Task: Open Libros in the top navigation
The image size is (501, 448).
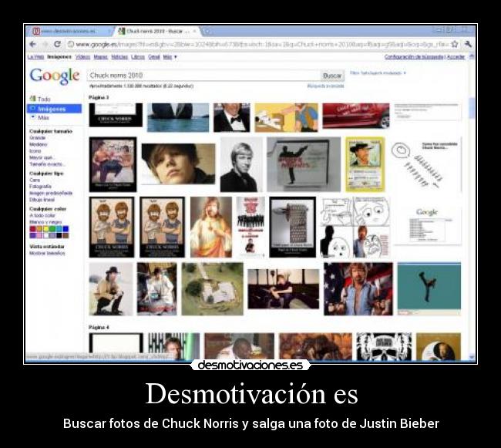Action: tap(138, 57)
